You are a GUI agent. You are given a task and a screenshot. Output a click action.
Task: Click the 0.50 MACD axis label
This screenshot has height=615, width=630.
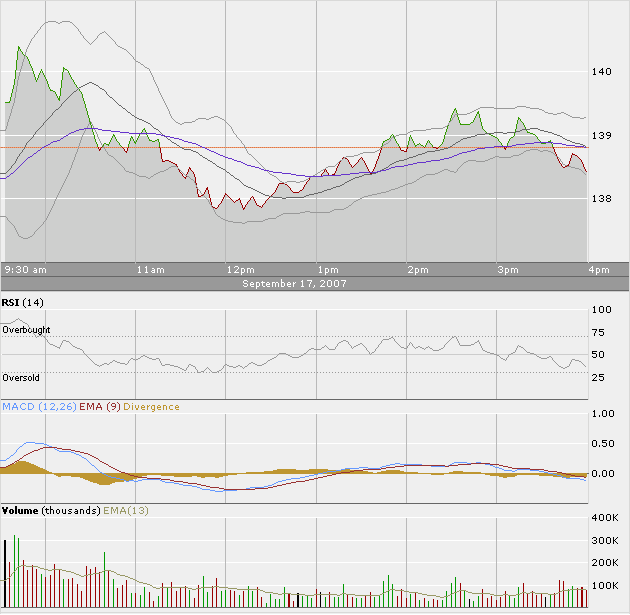coord(604,443)
